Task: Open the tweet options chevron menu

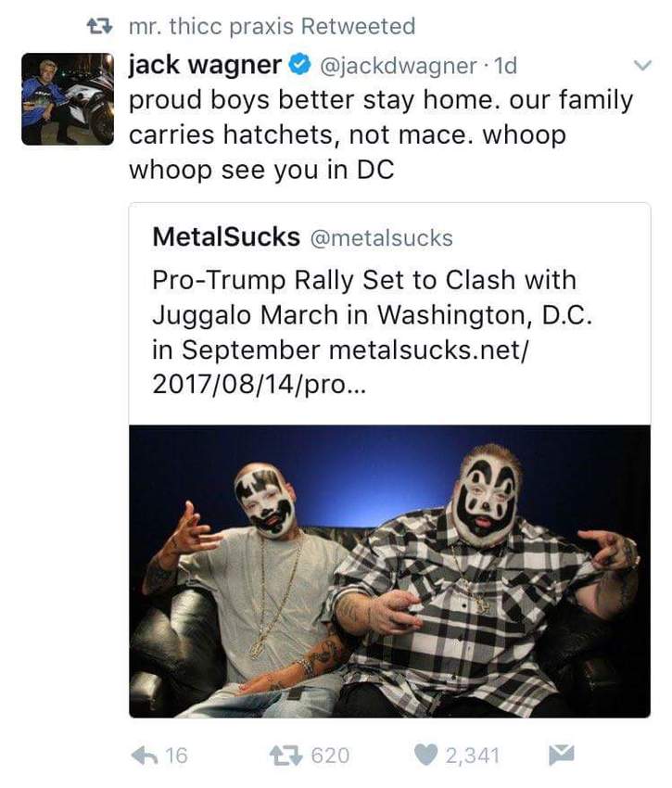Action: click(x=641, y=65)
